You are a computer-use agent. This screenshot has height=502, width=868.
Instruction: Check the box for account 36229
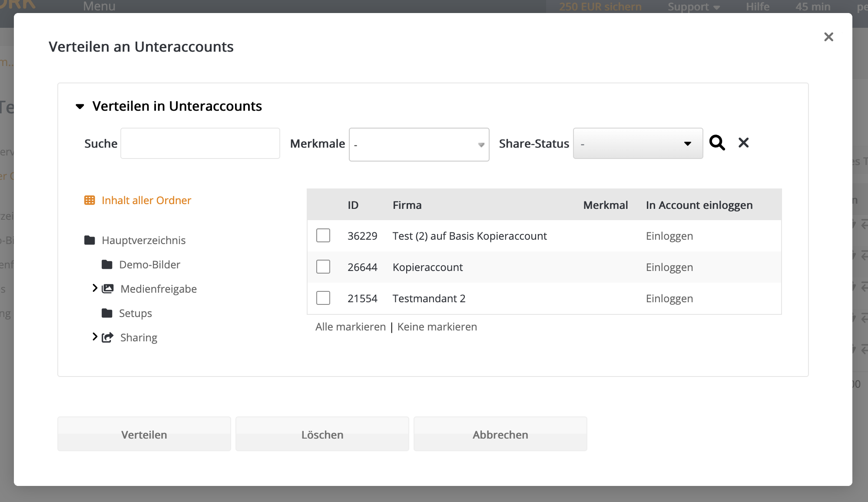[x=323, y=236]
